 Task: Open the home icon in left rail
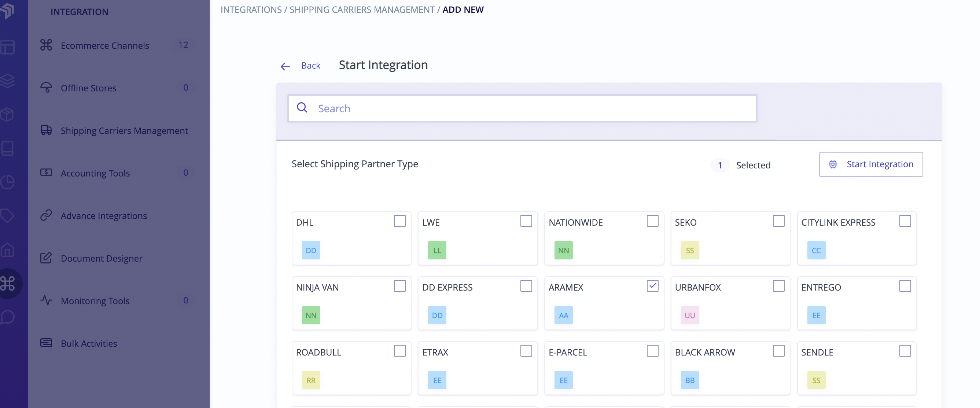pyautogui.click(x=7, y=249)
